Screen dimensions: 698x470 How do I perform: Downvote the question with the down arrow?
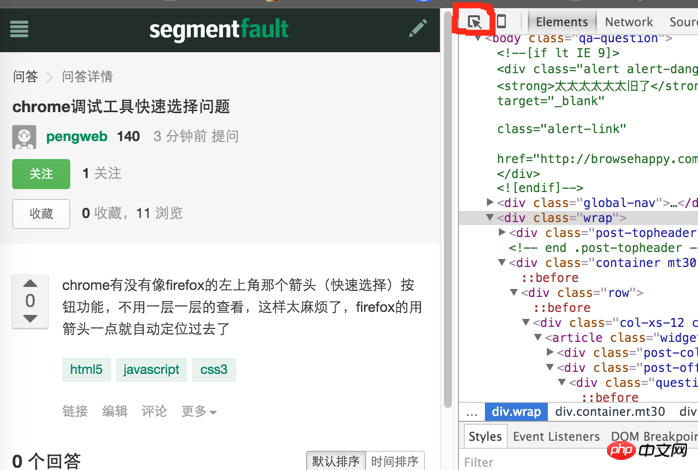click(30, 319)
